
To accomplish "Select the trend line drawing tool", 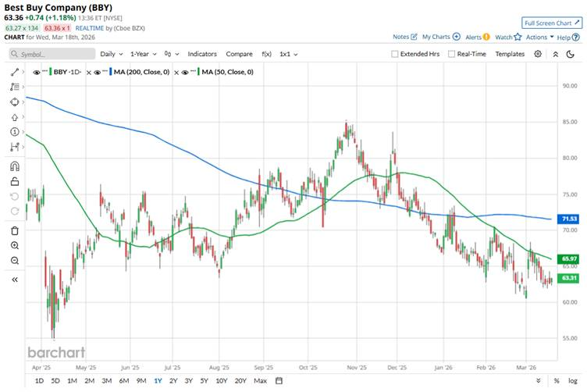I will tap(15, 72).
